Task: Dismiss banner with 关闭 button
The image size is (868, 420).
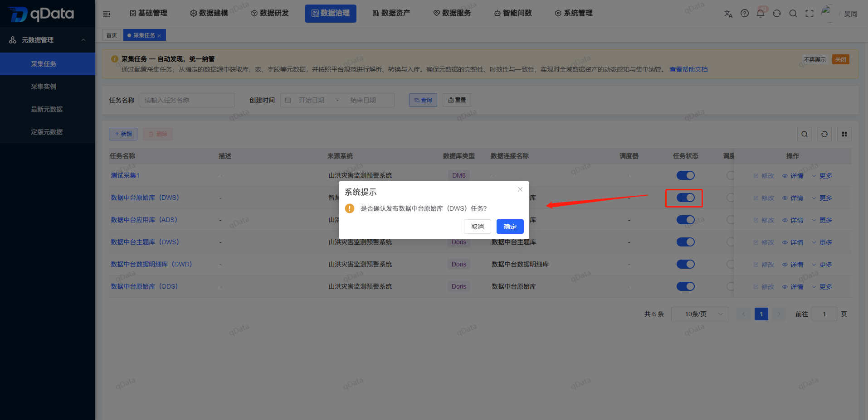Action: coord(841,60)
